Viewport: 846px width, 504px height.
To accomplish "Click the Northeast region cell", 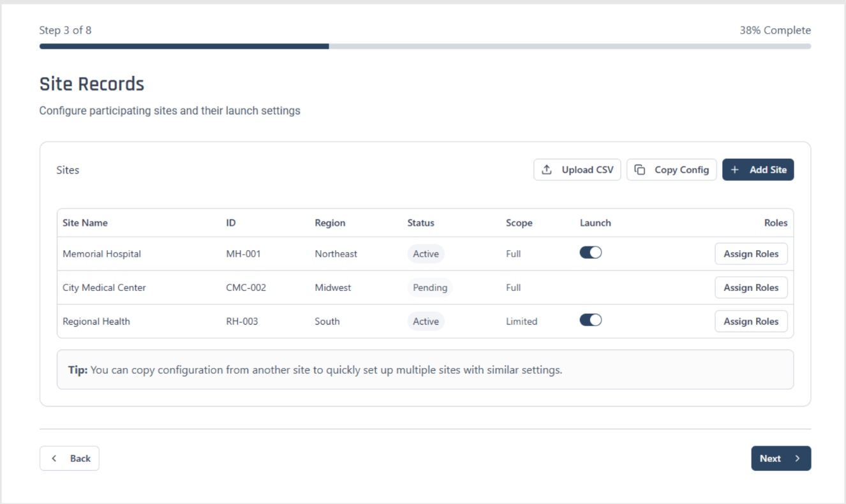I will coord(336,254).
